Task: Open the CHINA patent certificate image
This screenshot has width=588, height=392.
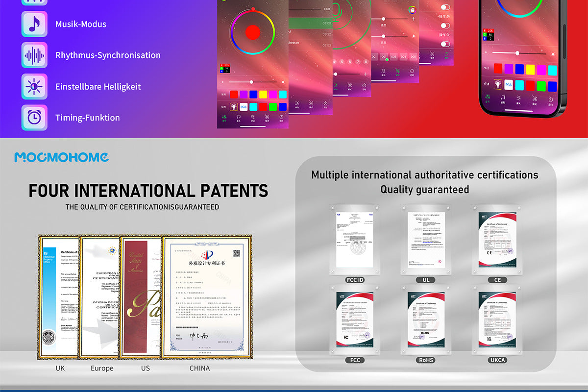Action: click(206, 298)
